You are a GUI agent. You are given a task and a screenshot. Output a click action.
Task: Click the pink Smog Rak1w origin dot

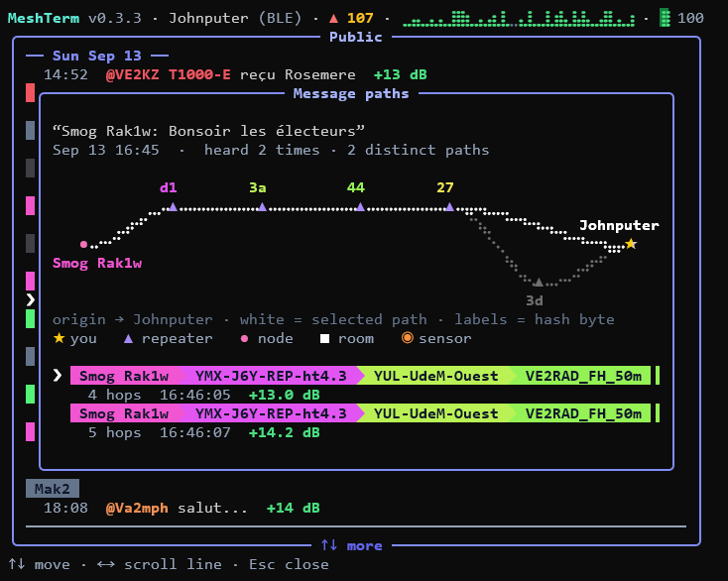click(x=83, y=244)
